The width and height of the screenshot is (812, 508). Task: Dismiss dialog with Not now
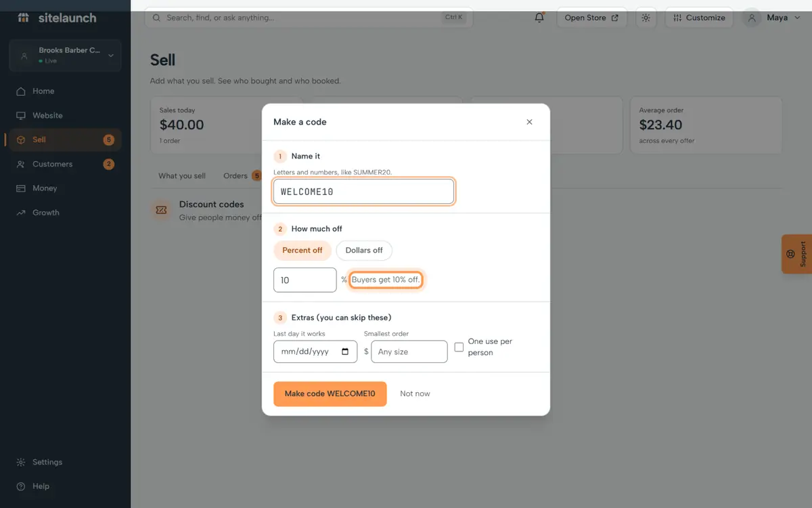coord(415,394)
